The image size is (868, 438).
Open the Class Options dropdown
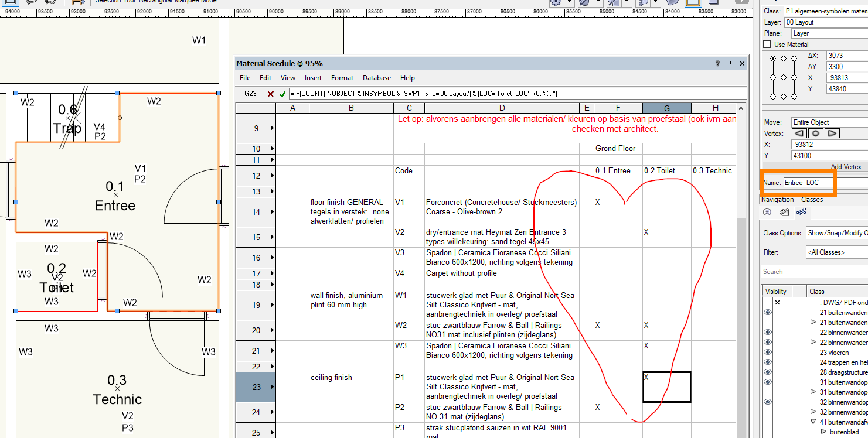(x=837, y=233)
